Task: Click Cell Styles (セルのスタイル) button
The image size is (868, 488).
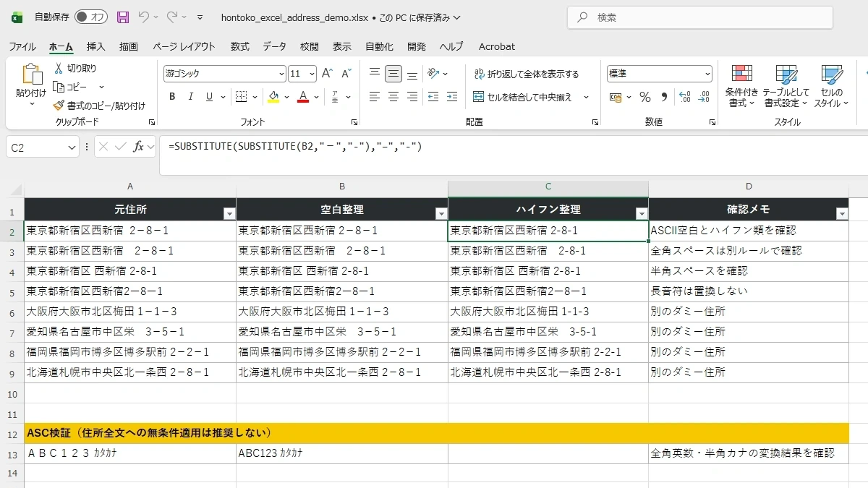Action: (x=832, y=86)
